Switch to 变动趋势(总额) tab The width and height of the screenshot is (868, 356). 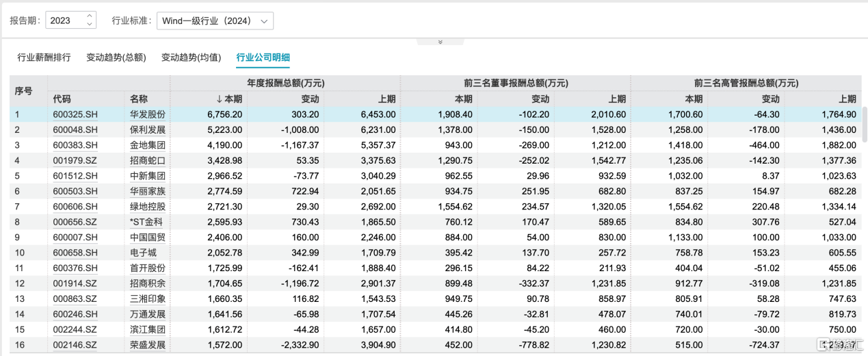pyautogui.click(x=116, y=58)
